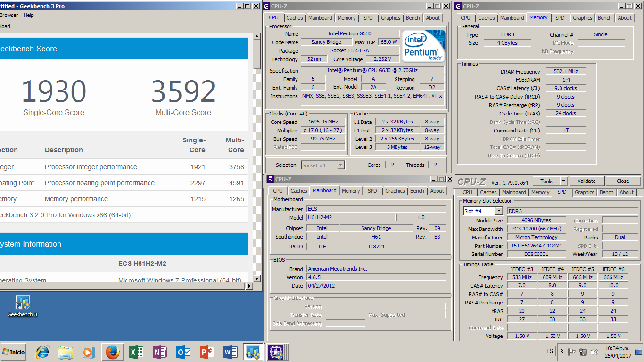Click the 1930 Single-Core Score
This screenshot has width=644, height=362.
pos(54,91)
